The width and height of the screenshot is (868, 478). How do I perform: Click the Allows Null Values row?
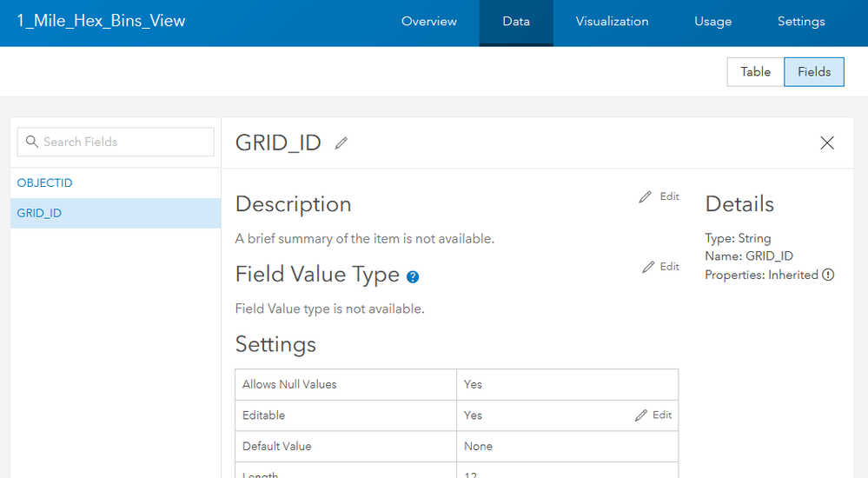457,384
